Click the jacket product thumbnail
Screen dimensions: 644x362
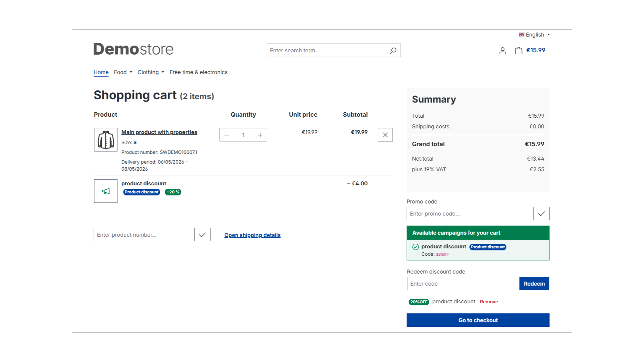pos(106,140)
